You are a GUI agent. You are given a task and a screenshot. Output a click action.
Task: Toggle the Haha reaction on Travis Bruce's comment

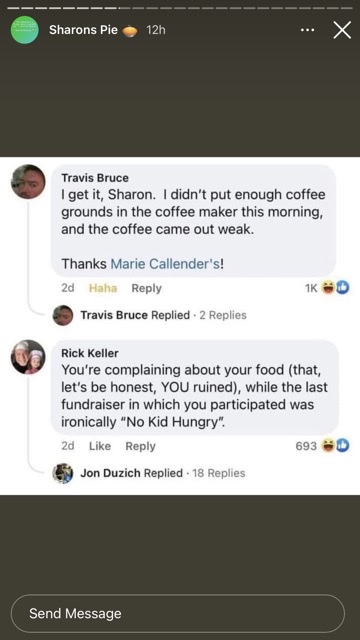pyautogui.click(x=103, y=288)
